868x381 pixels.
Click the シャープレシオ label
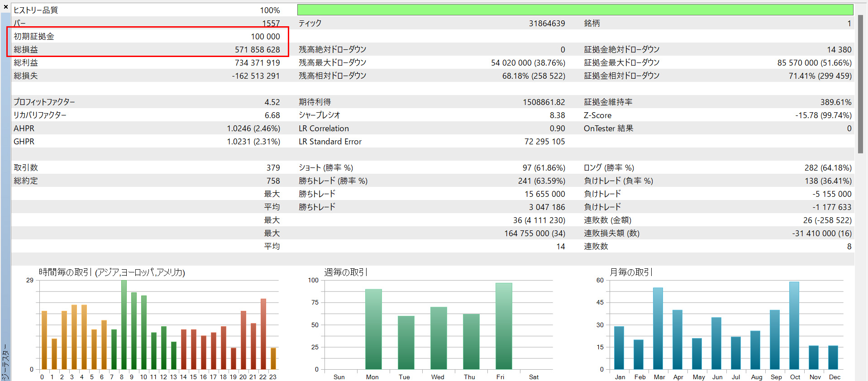click(x=320, y=115)
